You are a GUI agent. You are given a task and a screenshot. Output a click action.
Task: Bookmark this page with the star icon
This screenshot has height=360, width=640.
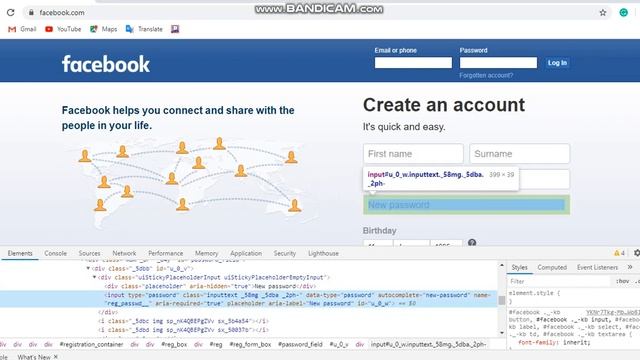(603, 13)
